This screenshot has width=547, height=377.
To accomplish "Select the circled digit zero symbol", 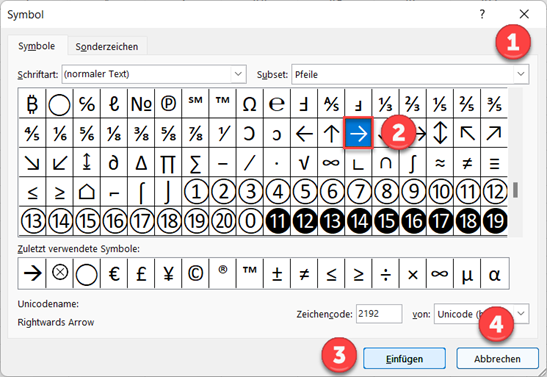I will (250, 221).
